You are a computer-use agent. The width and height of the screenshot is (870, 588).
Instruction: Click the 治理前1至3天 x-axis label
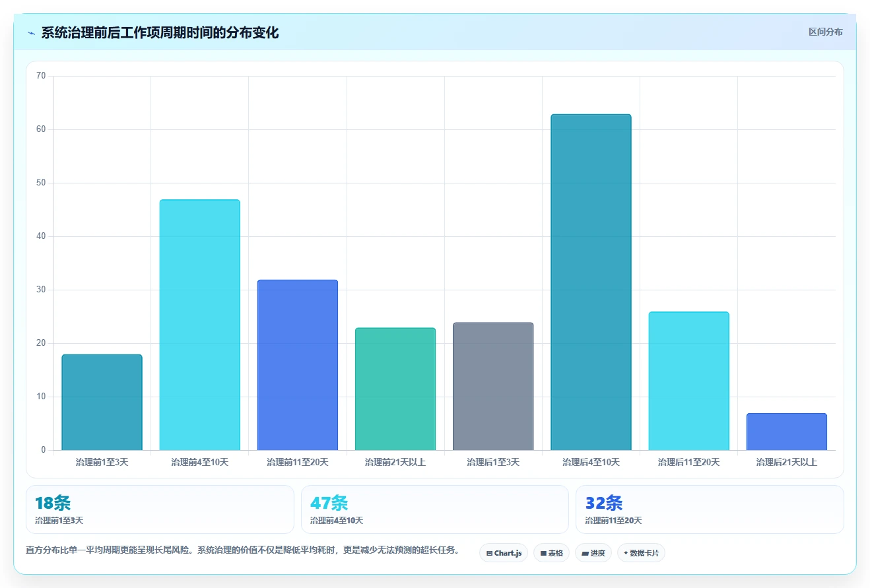102,462
